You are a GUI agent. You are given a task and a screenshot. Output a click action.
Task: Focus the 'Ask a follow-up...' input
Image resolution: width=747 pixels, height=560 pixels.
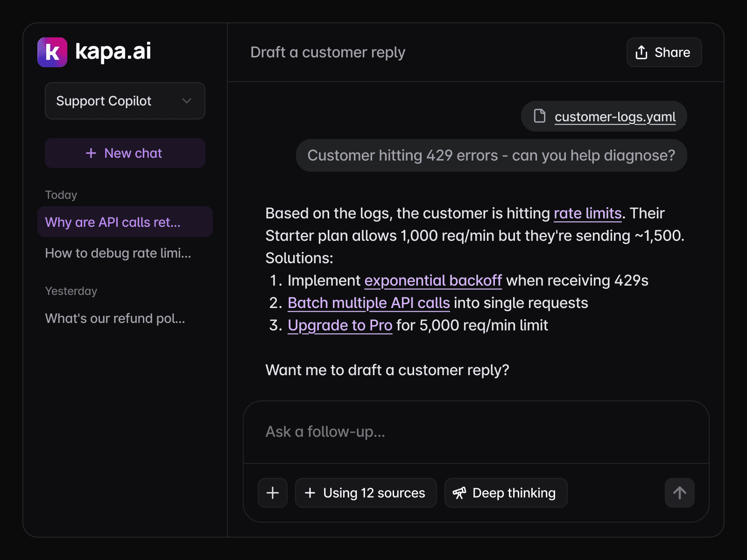[x=476, y=432]
